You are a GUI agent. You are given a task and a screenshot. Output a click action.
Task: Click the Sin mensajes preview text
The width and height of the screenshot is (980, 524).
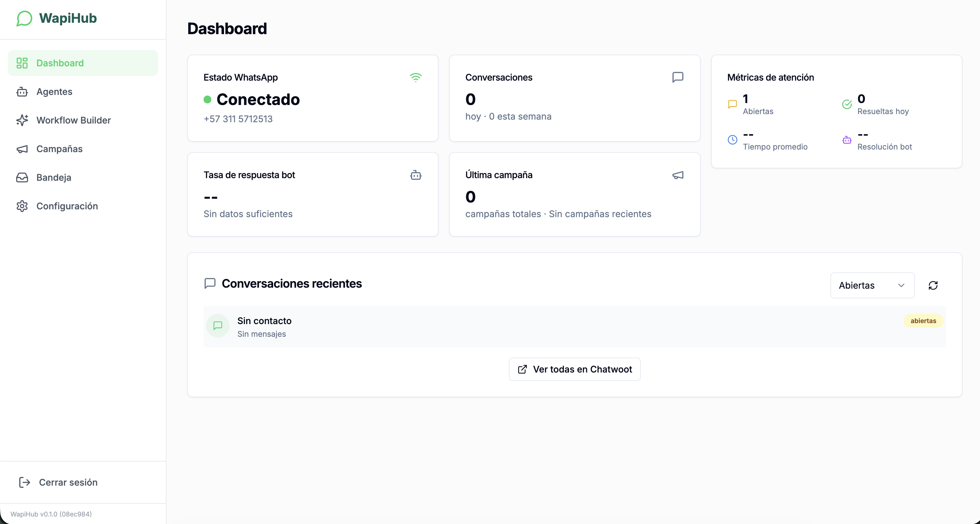pos(261,334)
